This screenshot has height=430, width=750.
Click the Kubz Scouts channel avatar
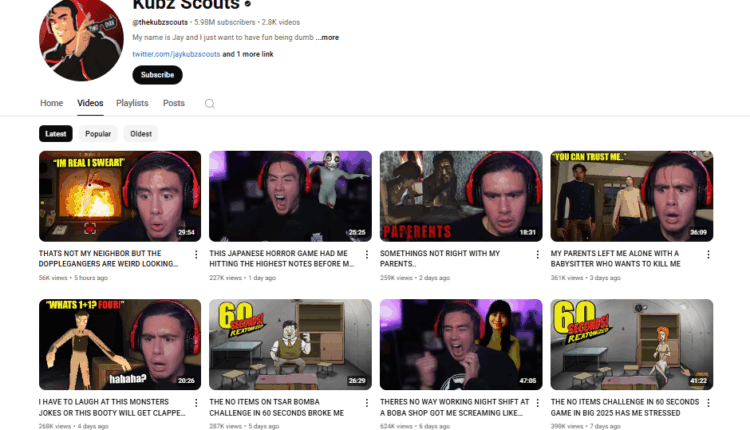click(81, 40)
